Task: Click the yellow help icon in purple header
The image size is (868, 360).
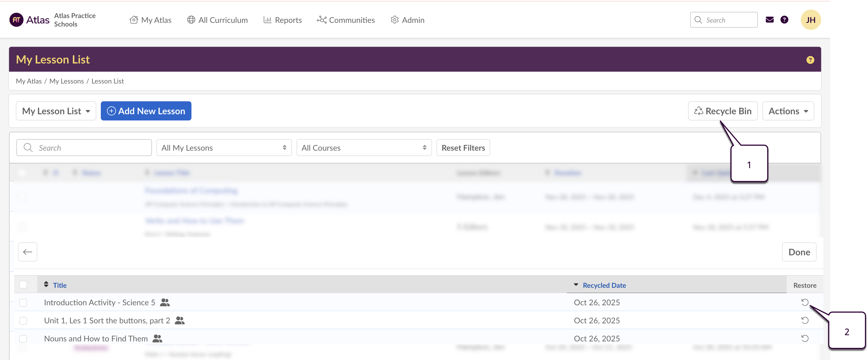Action: pos(810,60)
